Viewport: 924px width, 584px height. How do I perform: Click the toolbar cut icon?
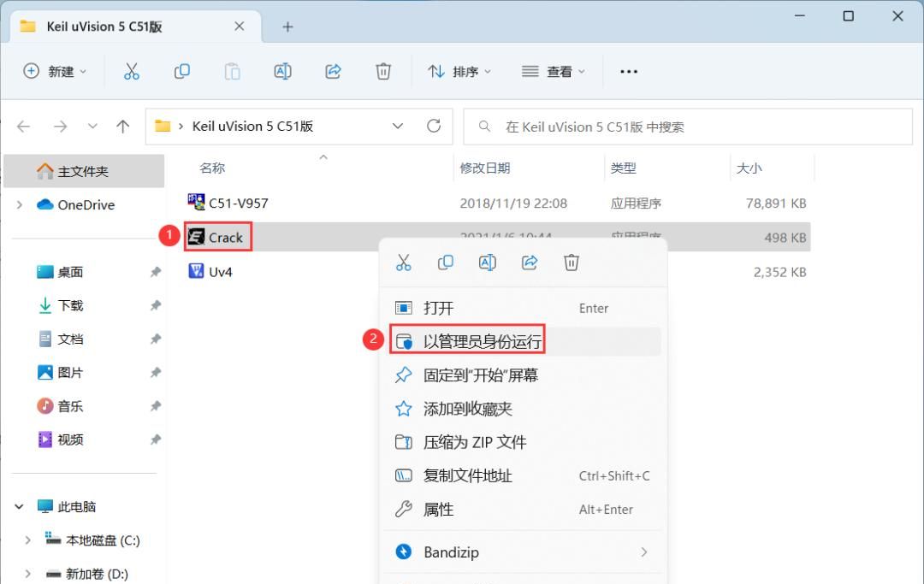click(131, 71)
